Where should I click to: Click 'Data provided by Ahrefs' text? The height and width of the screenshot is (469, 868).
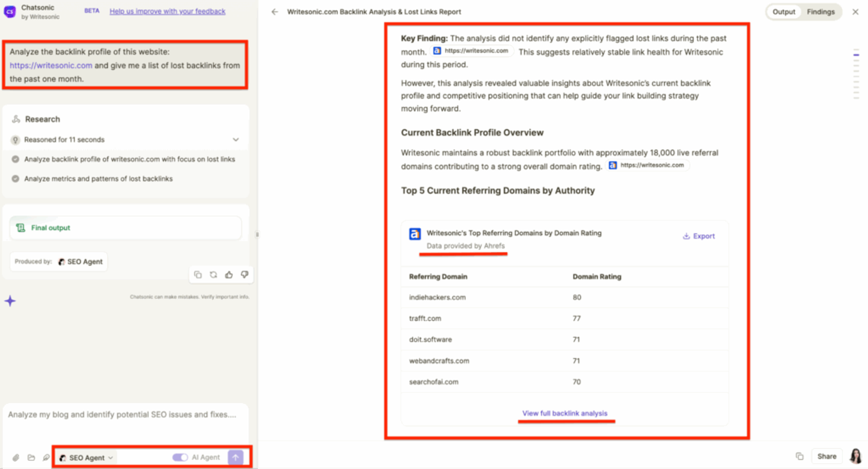click(465, 246)
